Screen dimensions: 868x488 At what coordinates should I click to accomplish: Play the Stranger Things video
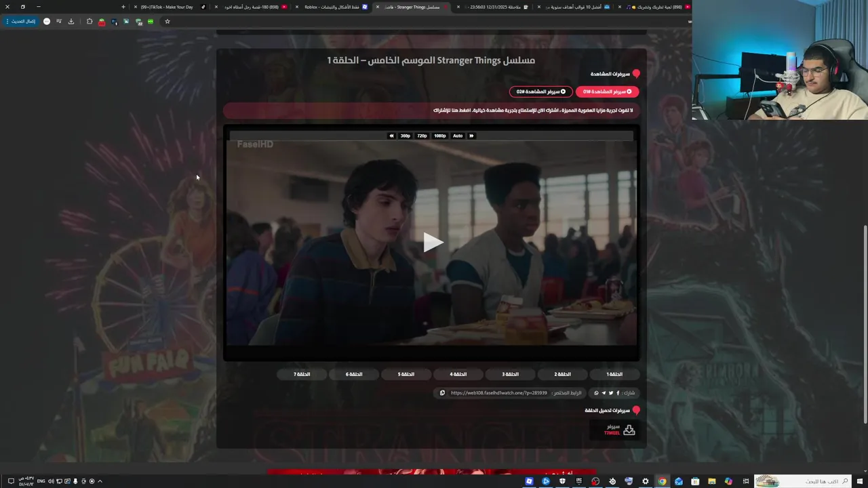click(x=432, y=242)
